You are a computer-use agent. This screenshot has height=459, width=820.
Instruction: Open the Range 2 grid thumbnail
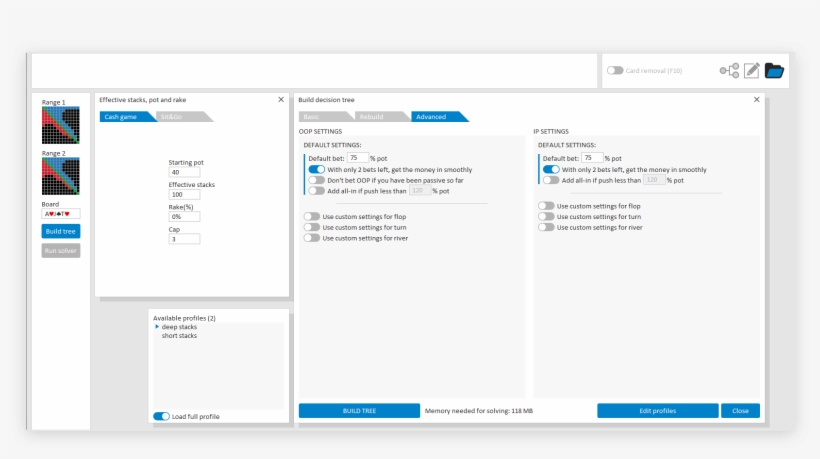point(53,176)
